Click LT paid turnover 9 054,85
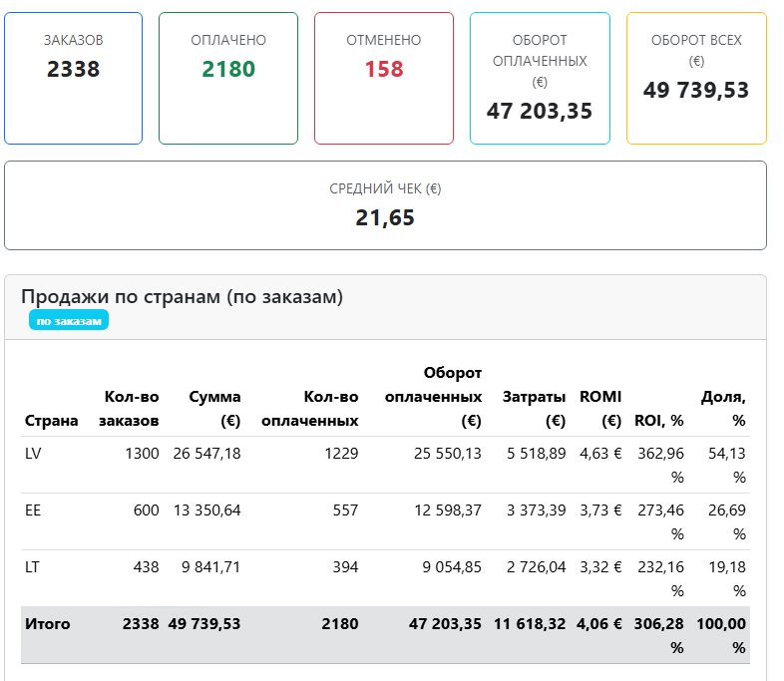Viewport: 784px width, 681px height. (452, 567)
